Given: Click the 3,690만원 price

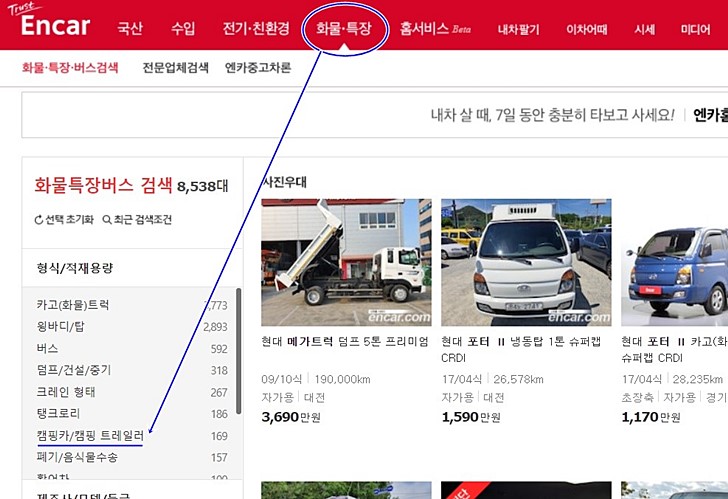Looking at the screenshot, I should (291, 417).
